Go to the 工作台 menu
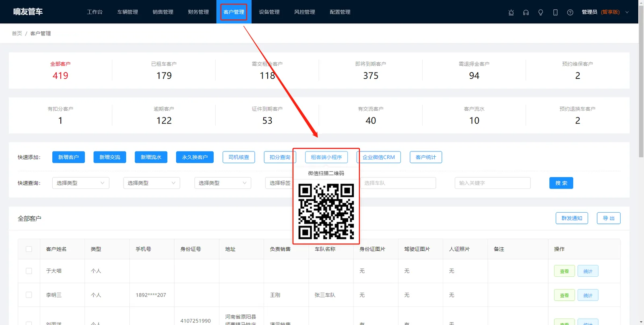Image resolution: width=644 pixels, height=325 pixels. [95, 12]
